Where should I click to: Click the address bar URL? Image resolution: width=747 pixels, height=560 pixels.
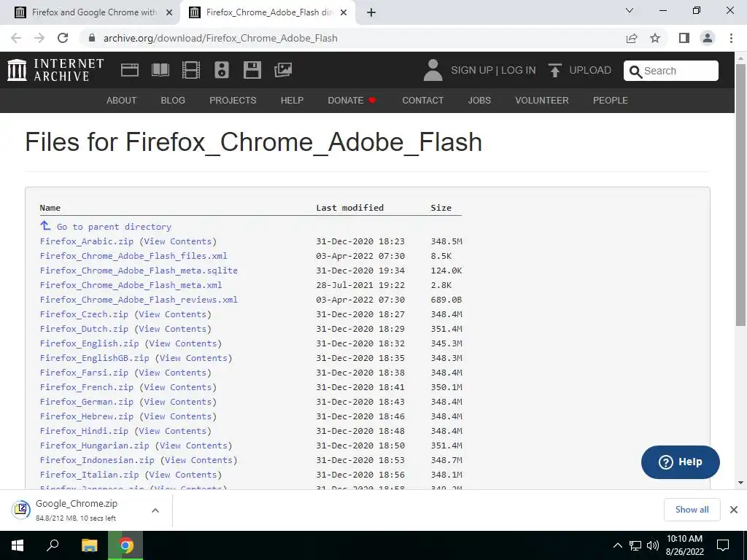click(220, 38)
